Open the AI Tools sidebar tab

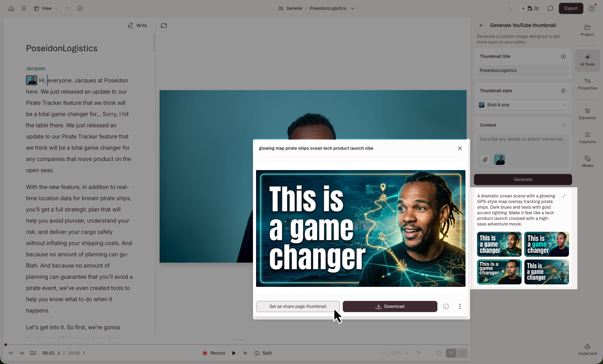pos(587,60)
